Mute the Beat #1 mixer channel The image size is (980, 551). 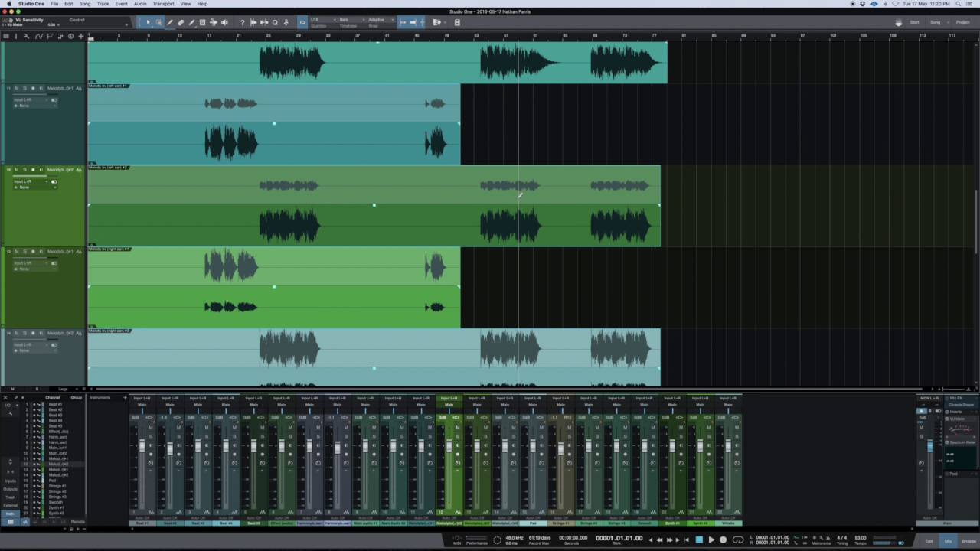tap(151, 427)
